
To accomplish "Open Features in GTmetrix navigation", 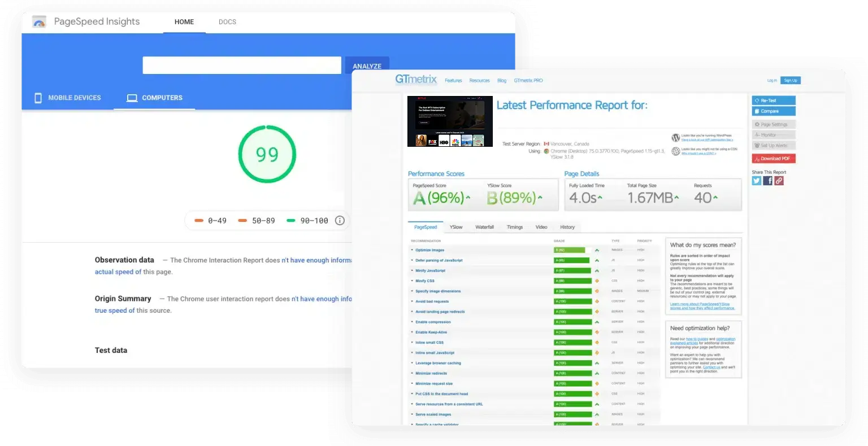I will click(453, 81).
